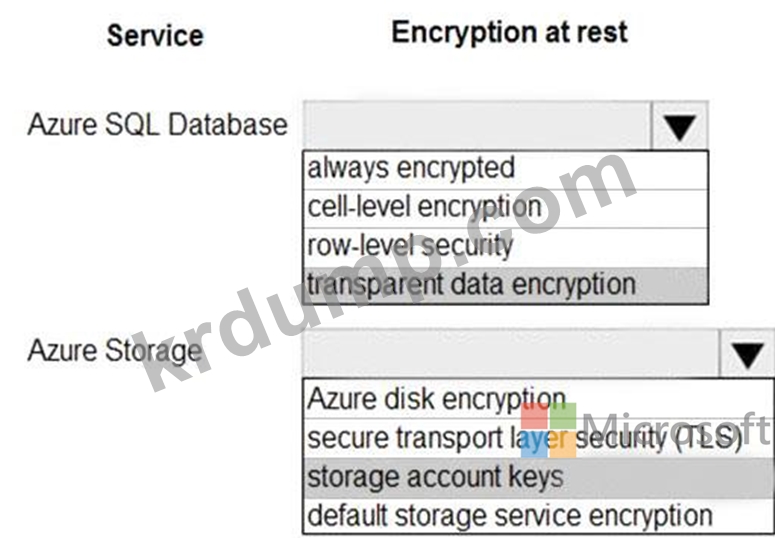Screen dimensions: 775x538
Task: Click the red square of Microsoft logo
Action: [534, 416]
